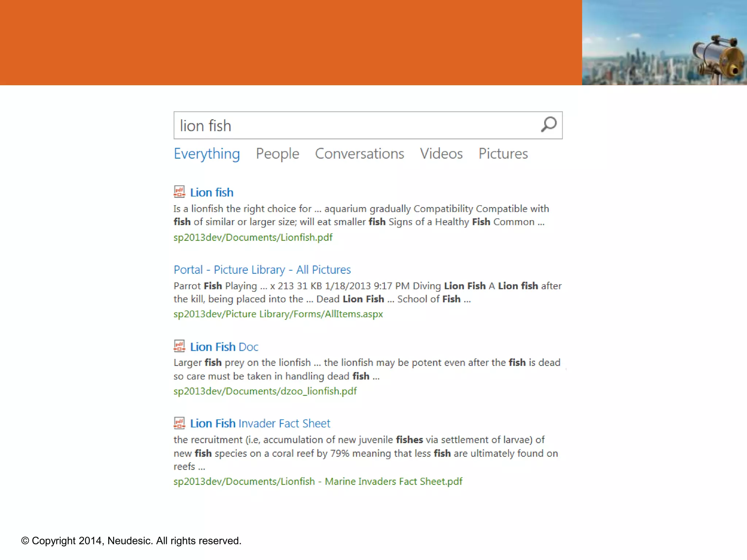Select the Everything search tab
The height and width of the screenshot is (560, 747).
click(207, 154)
